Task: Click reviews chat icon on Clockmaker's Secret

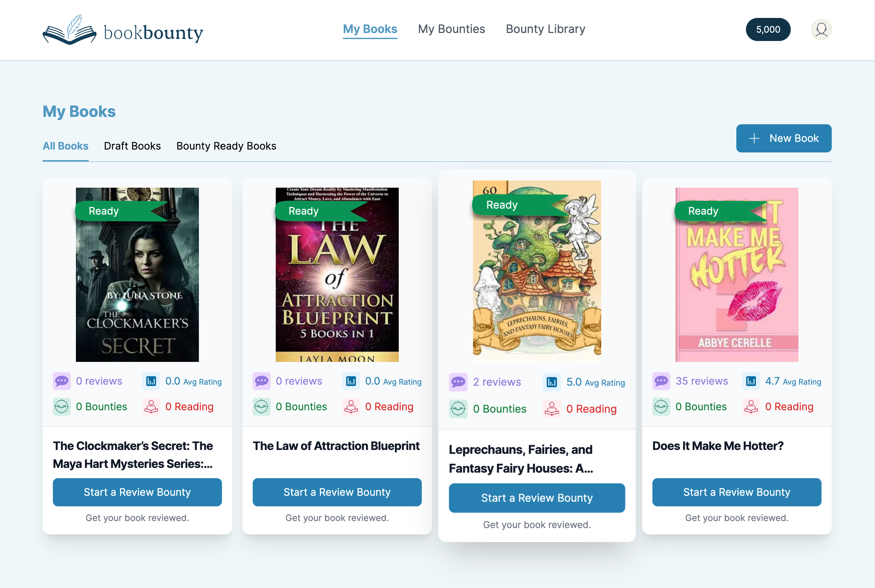Action: click(61, 381)
